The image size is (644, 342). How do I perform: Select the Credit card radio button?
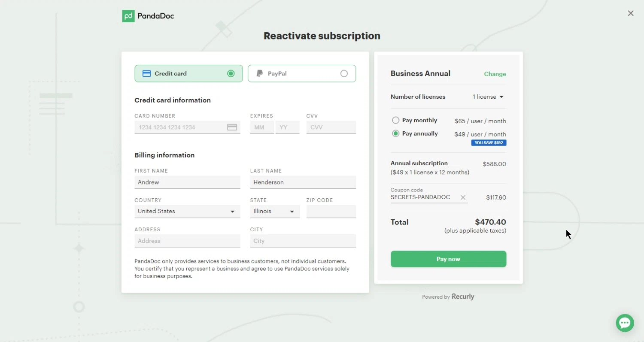click(231, 73)
